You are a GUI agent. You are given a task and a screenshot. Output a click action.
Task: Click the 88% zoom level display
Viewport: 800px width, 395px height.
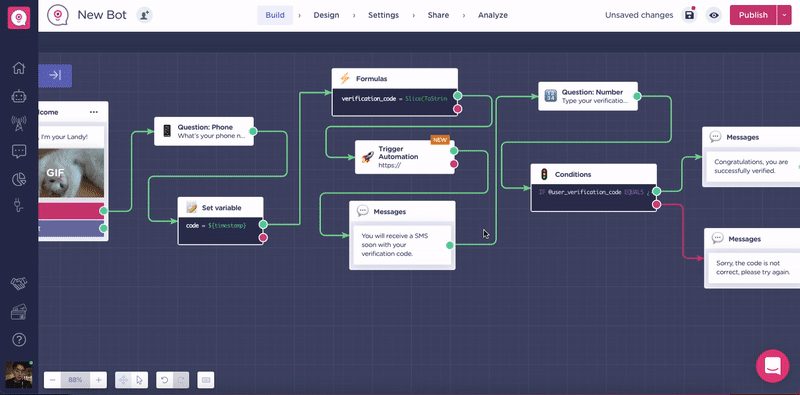[76, 380]
